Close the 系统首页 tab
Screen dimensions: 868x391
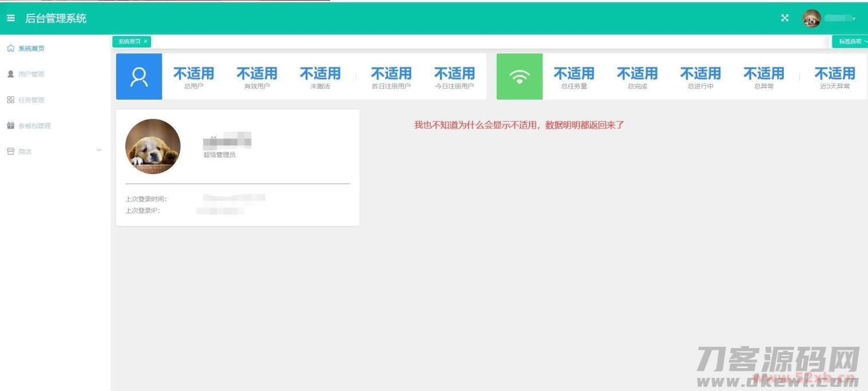click(x=146, y=41)
